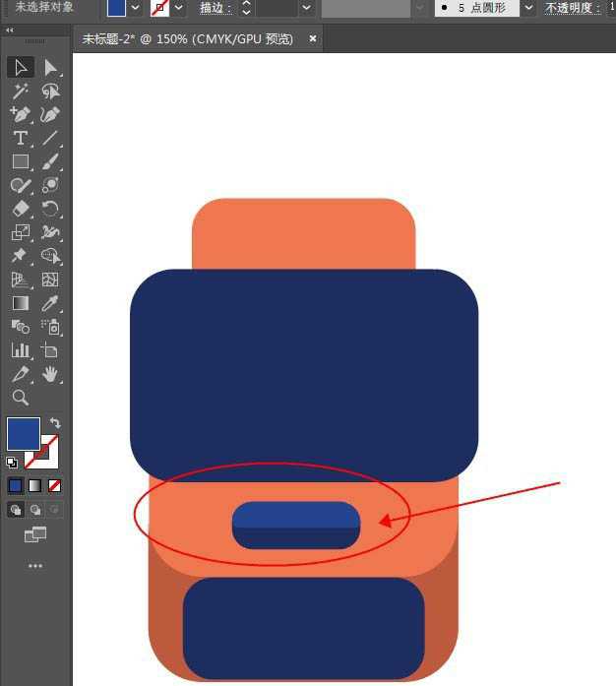Select the Direct Selection tool
The image size is (616, 686).
[50, 67]
